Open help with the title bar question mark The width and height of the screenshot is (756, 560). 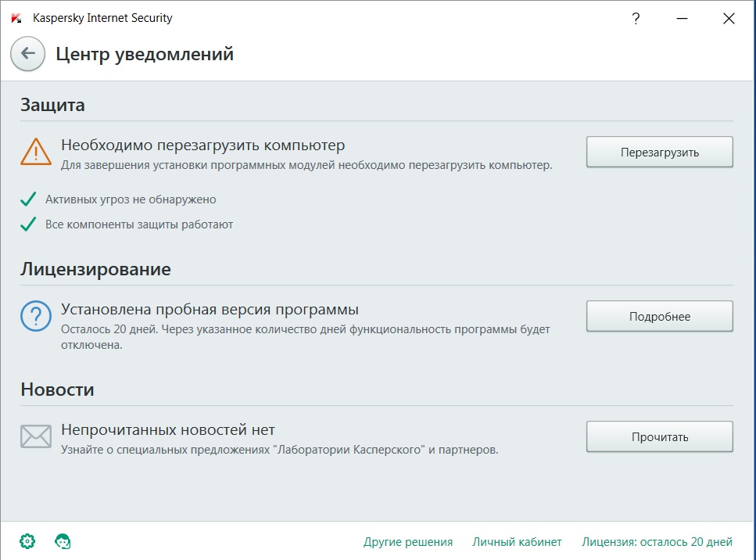(636, 18)
